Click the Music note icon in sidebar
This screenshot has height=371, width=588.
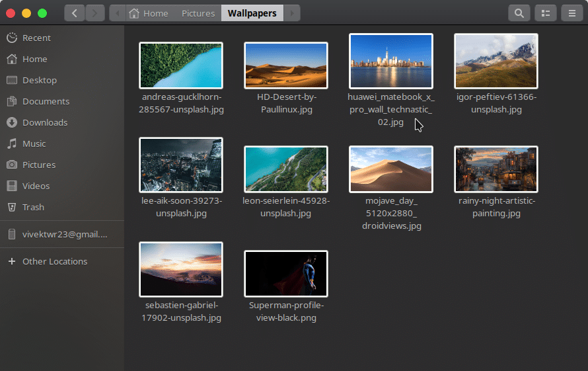pyautogui.click(x=12, y=144)
